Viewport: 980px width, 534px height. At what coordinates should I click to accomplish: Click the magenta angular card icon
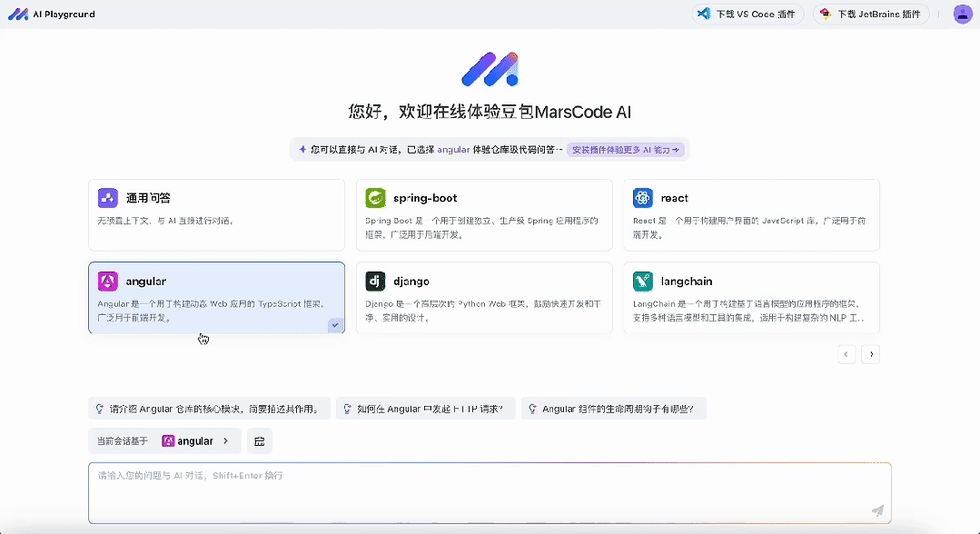[107, 282]
